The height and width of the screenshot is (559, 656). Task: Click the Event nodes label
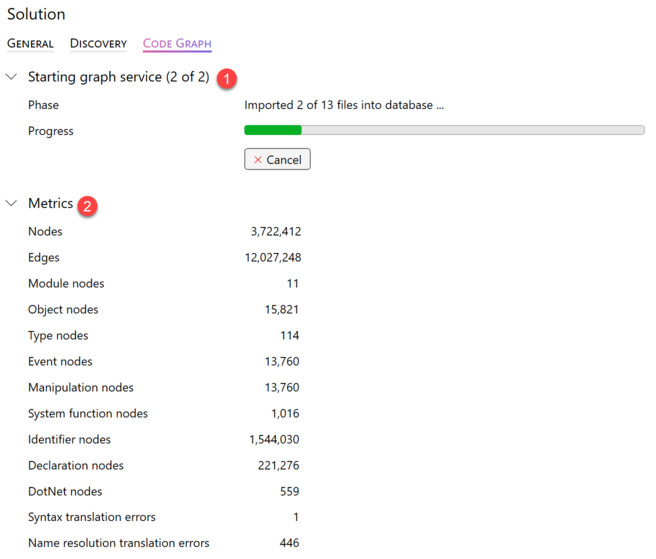coord(60,362)
